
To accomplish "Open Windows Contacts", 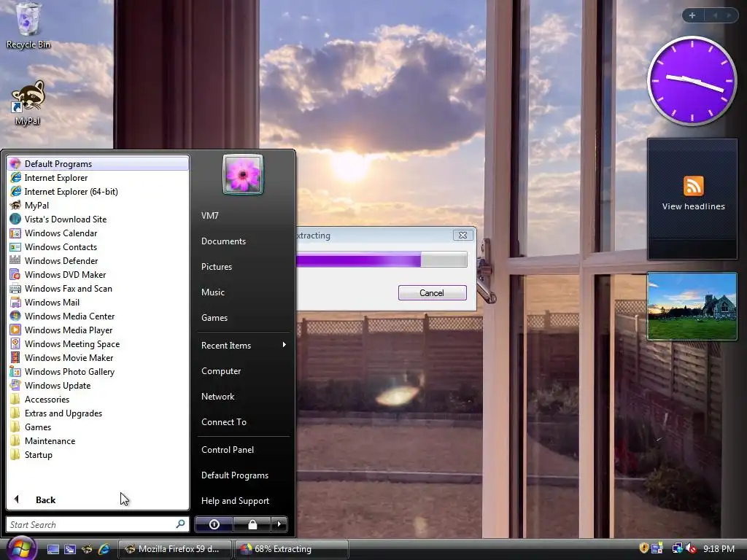I will (x=98, y=246).
